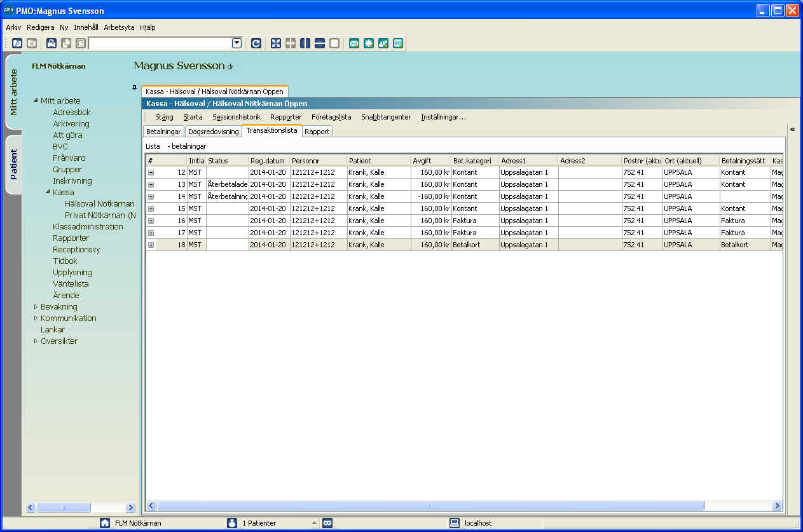This screenshot has width=803, height=532.
Task: Expand transaction row 13
Action: [x=151, y=184]
